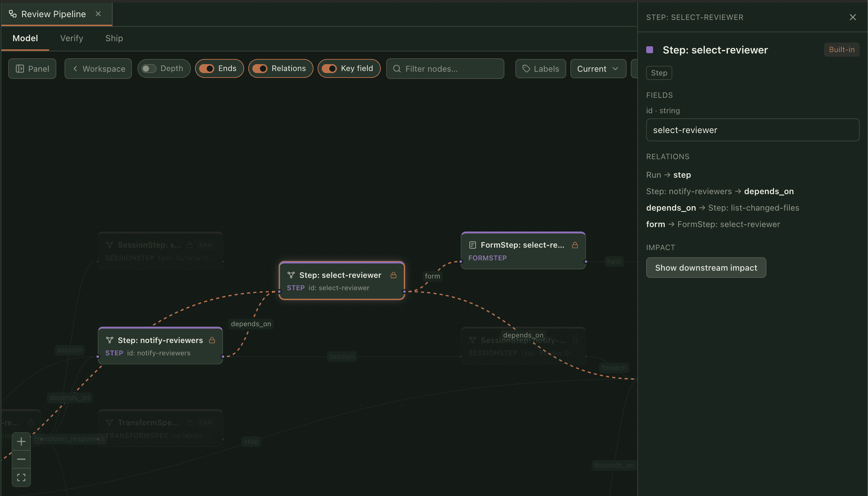Click the Built-in badge
The width and height of the screenshot is (868, 496).
click(x=842, y=50)
